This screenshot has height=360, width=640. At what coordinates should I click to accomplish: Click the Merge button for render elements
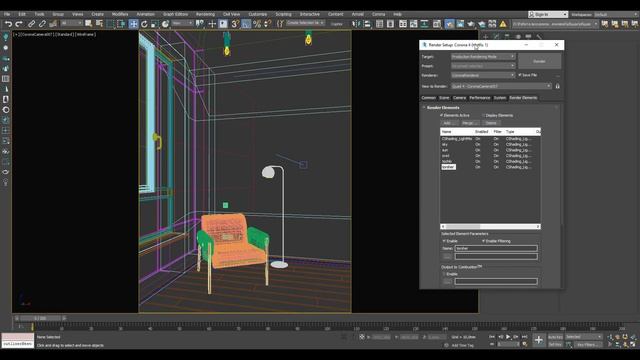click(470, 123)
